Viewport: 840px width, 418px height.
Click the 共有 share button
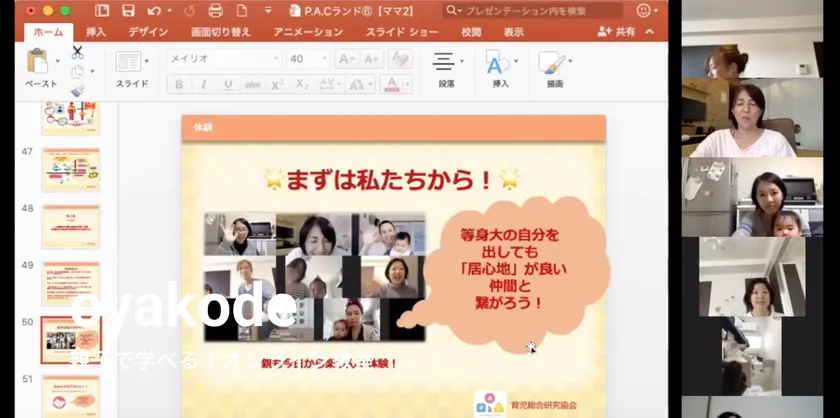tap(616, 32)
